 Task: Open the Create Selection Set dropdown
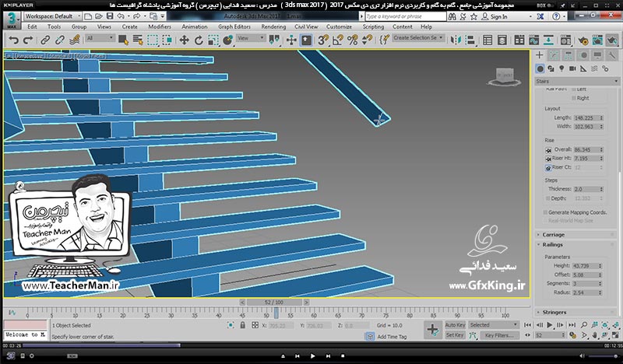418,37
